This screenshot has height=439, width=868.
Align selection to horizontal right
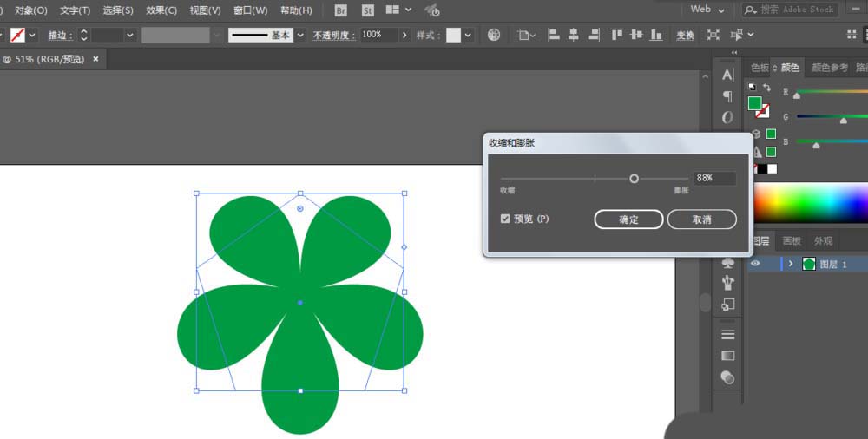click(594, 35)
